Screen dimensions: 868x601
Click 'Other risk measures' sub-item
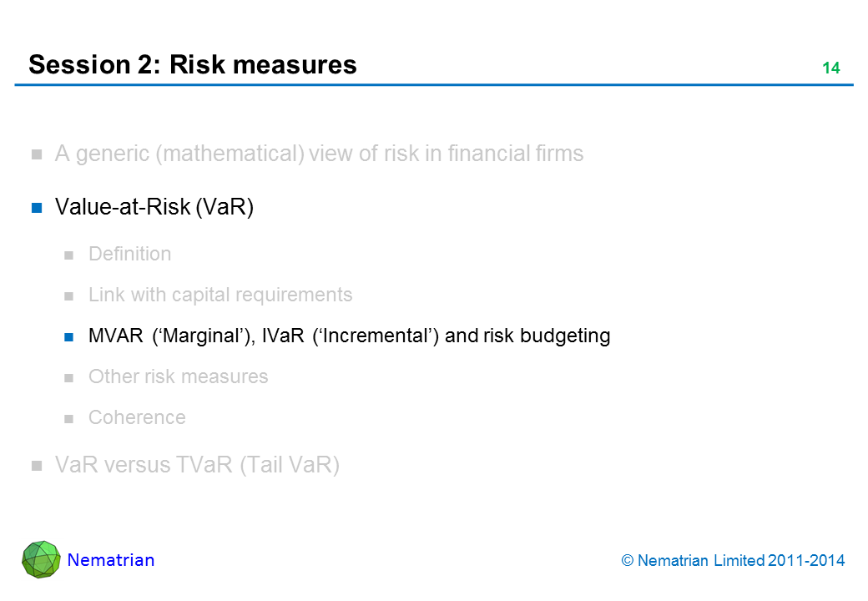point(178,376)
